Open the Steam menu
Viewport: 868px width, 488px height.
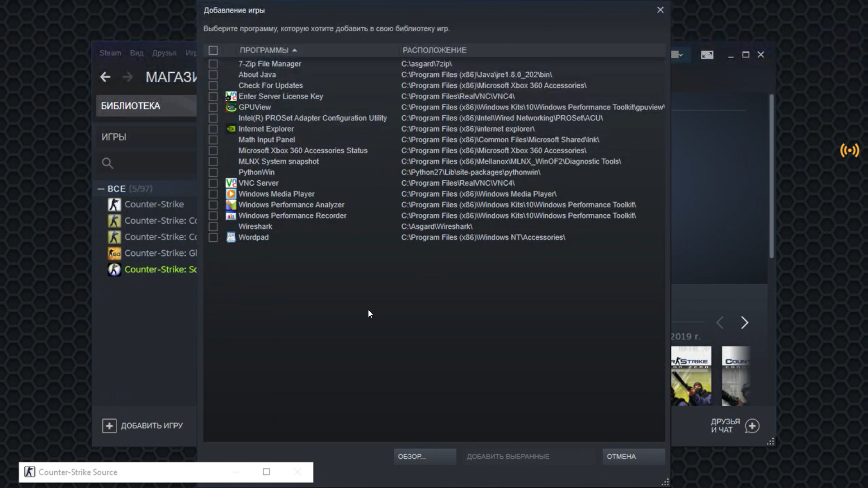point(110,53)
